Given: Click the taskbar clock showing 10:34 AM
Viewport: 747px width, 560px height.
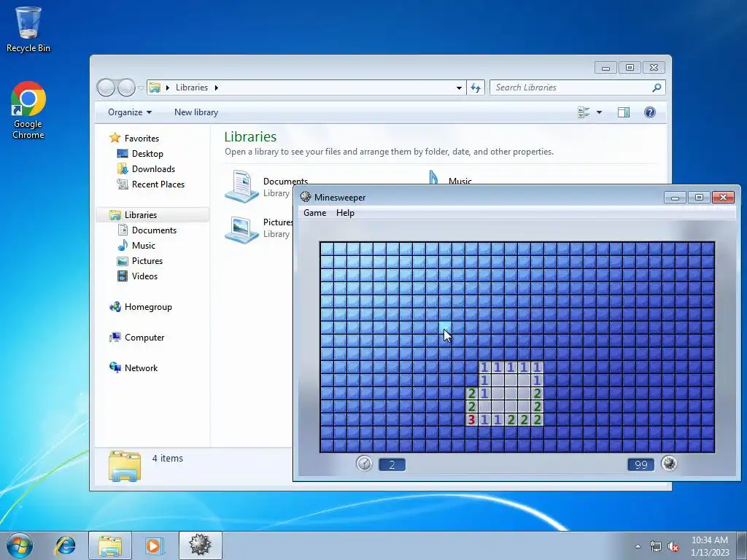Looking at the screenshot, I should coord(709,546).
